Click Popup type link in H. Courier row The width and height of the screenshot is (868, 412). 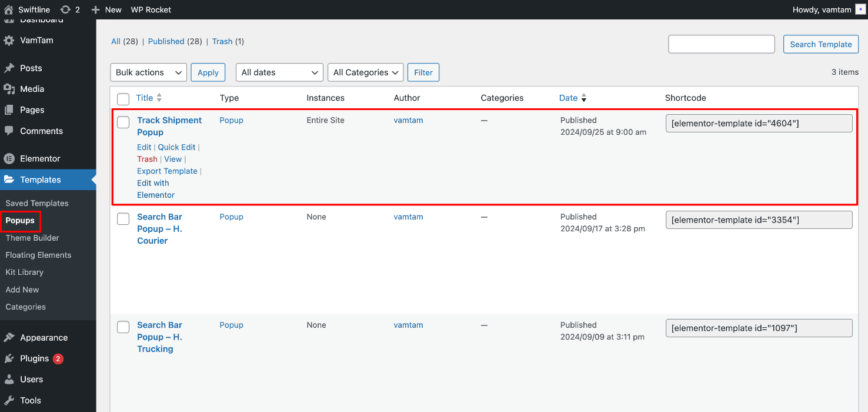tap(231, 217)
